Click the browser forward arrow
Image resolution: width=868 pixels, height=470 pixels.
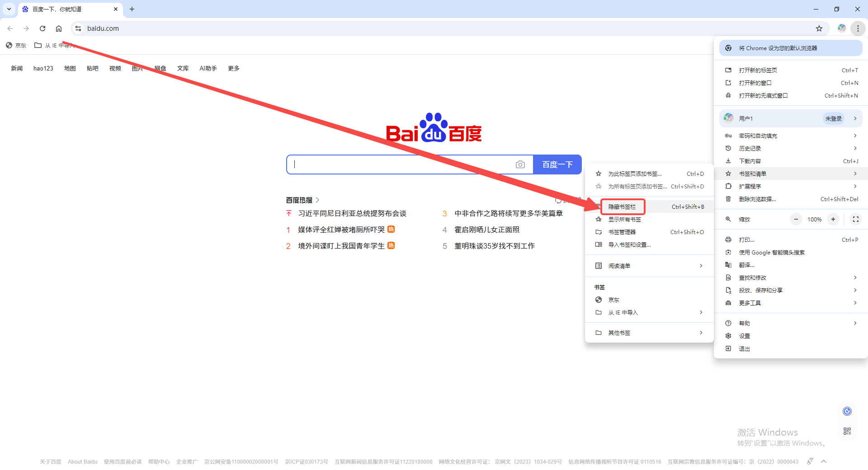click(26, 28)
